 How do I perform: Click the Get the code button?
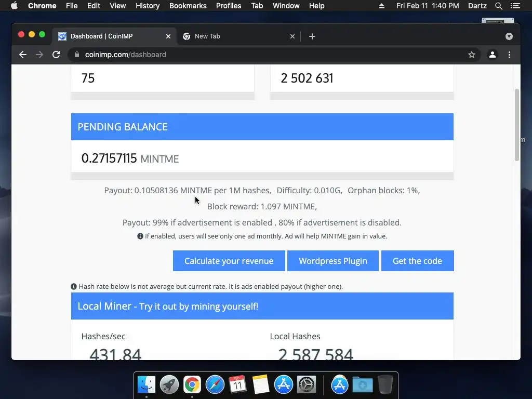[417, 261]
